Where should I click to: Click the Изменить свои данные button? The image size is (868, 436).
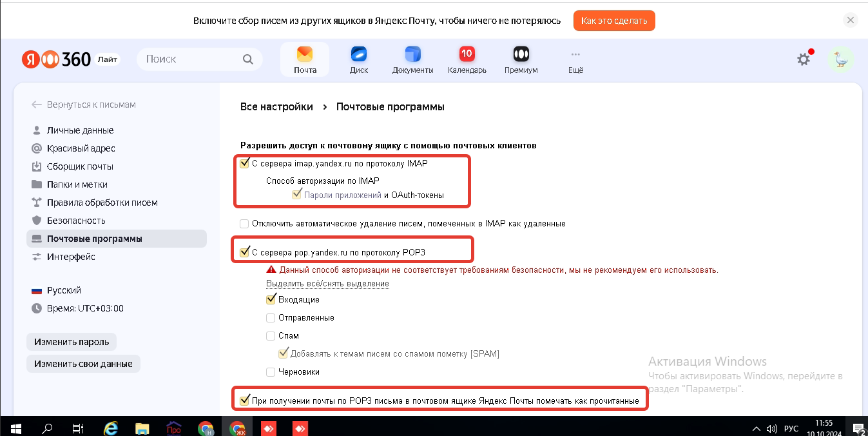pyautogui.click(x=83, y=364)
